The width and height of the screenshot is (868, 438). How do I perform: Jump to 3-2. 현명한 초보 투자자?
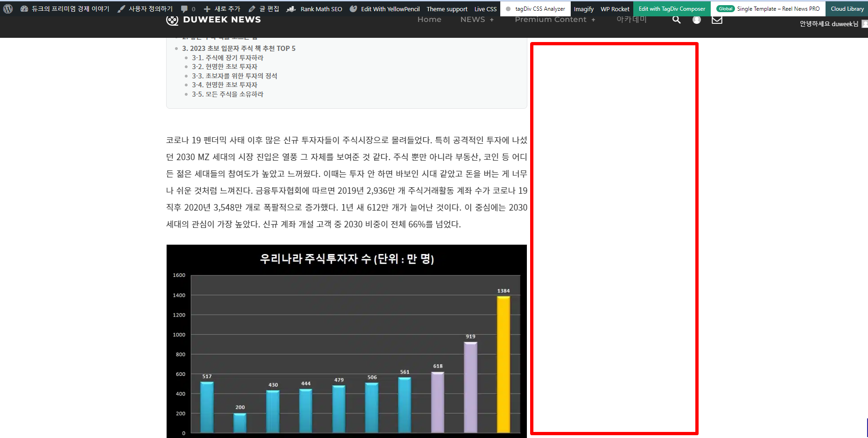224,67
